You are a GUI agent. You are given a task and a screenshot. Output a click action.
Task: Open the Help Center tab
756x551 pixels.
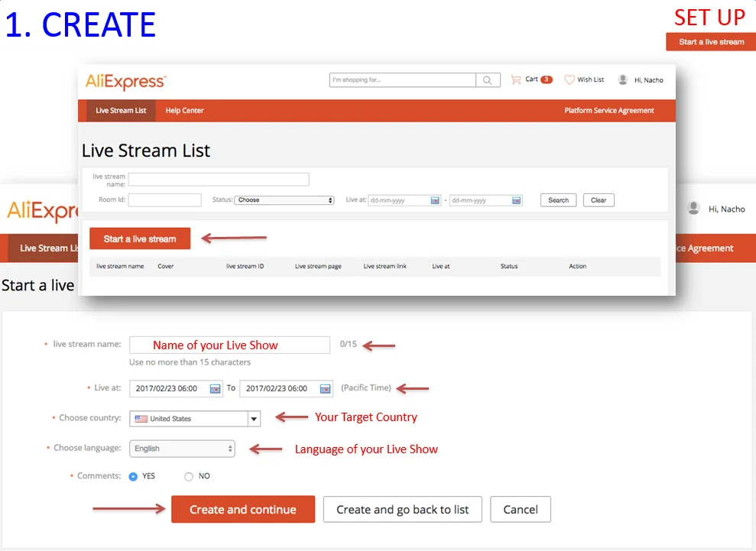[185, 110]
